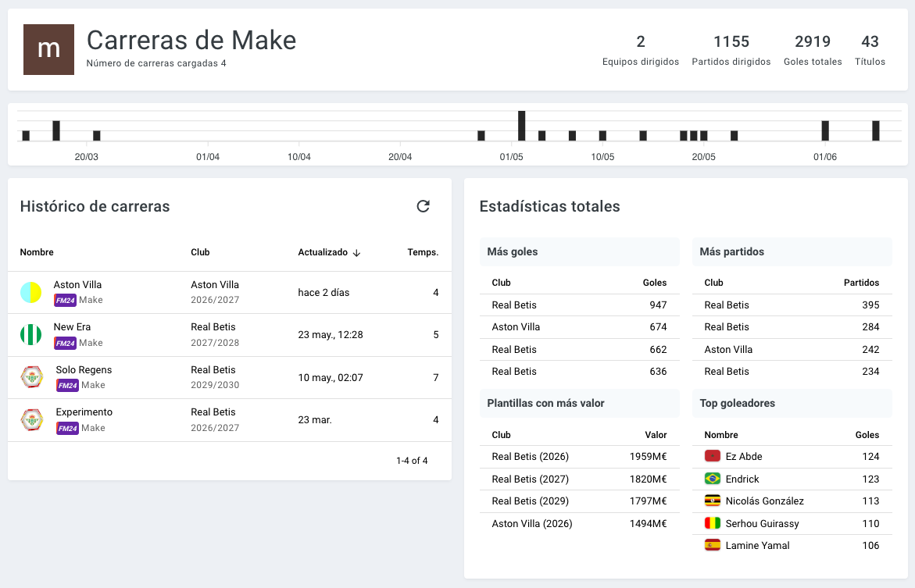
Task: Click the "Estadísticas totales" panel heading
Action: coord(549,206)
